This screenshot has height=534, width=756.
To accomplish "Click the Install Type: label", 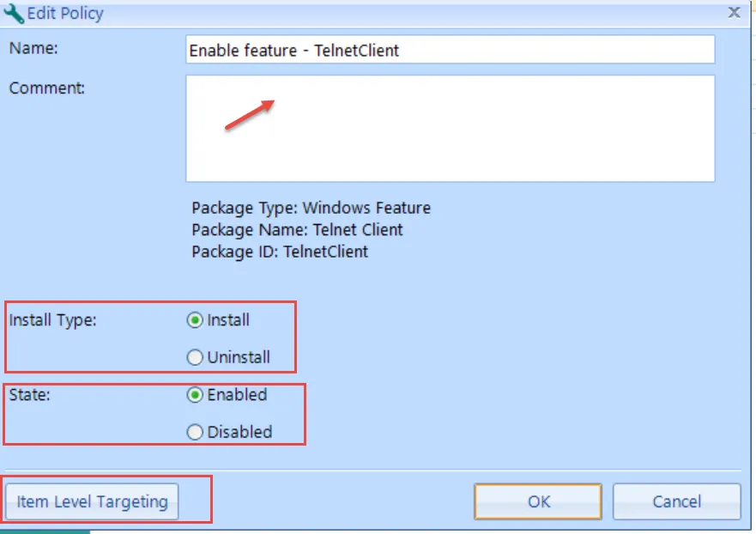I will (x=52, y=320).
